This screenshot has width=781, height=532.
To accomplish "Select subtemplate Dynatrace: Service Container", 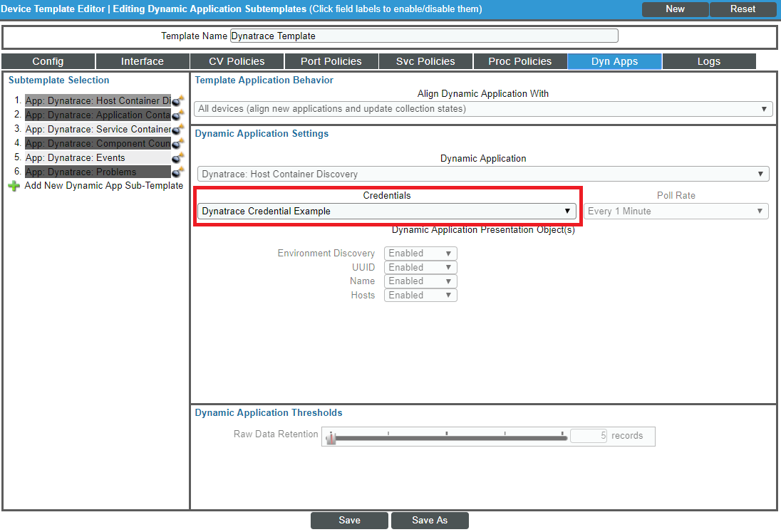I will pos(98,130).
